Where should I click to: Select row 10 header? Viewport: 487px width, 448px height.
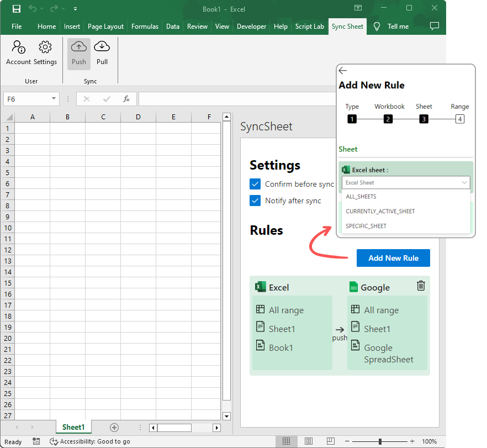[x=8, y=228]
